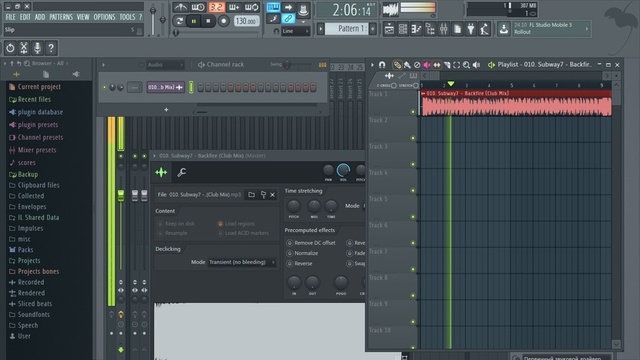Open the PATTERNS menu
Image resolution: width=640 pixels, height=360 pixels.
[x=61, y=17]
